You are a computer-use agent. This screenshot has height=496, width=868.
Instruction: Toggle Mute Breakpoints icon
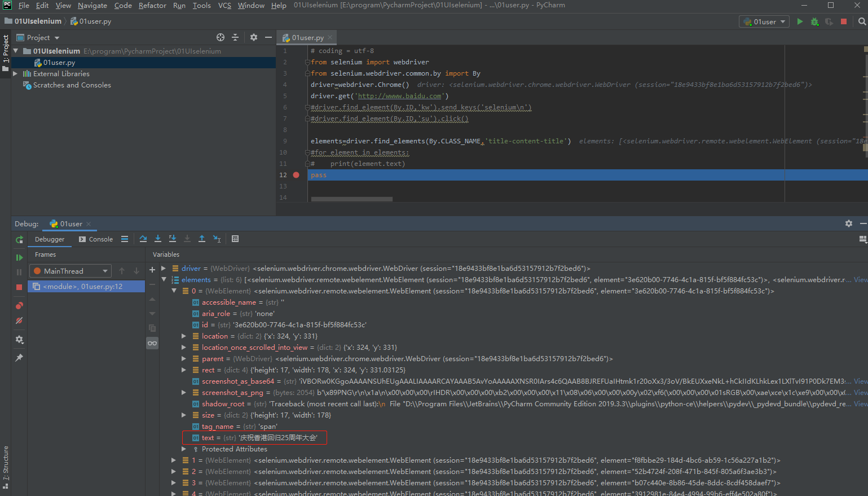(x=19, y=321)
